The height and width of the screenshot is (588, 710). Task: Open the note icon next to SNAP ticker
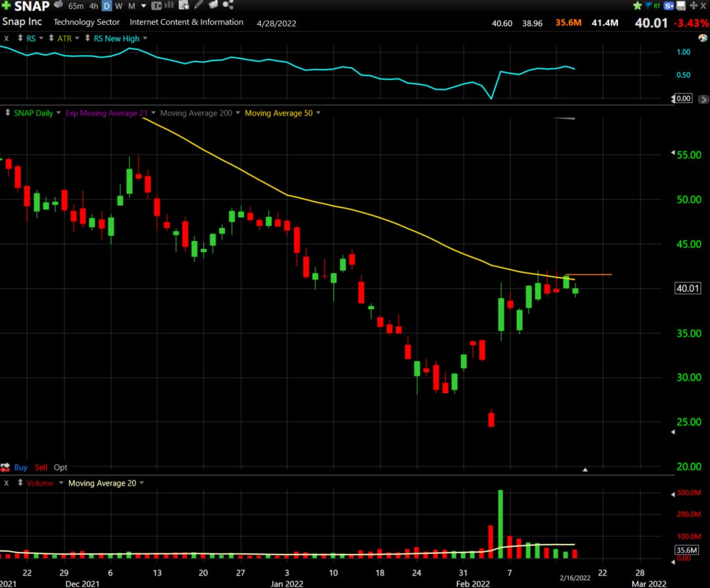click(x=58, y=5)
